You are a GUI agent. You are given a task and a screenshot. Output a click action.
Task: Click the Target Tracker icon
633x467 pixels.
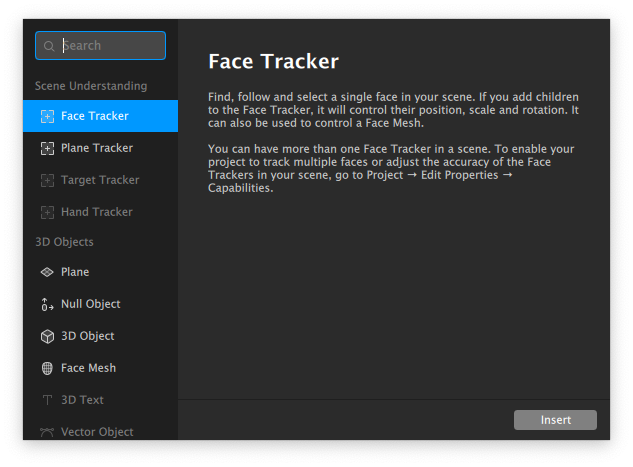tap(47, 180)
